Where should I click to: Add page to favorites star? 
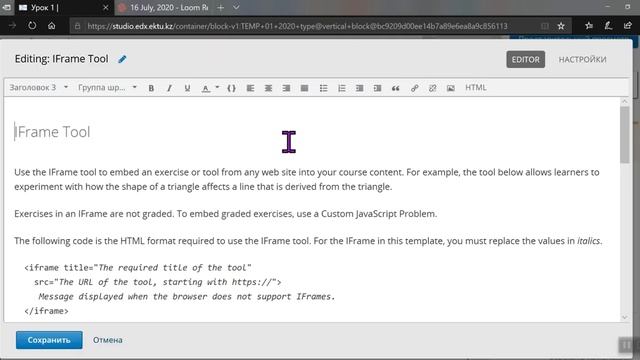click(x=561, y=26)
